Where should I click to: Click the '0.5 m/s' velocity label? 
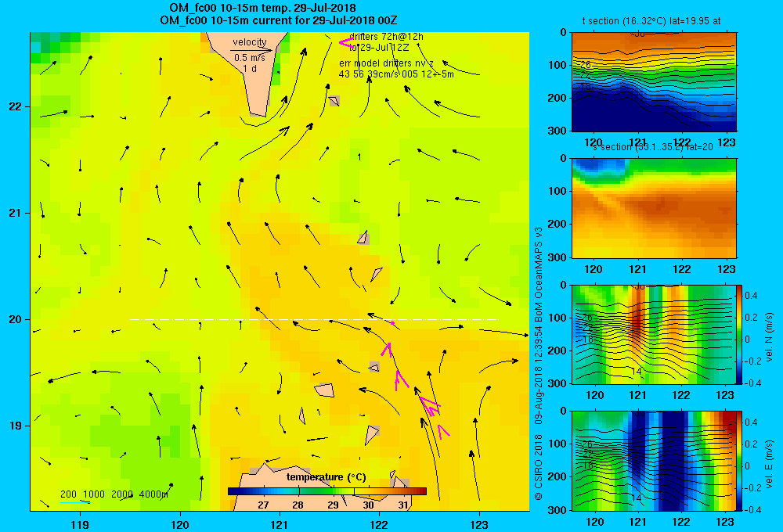[x=250, y=58]
